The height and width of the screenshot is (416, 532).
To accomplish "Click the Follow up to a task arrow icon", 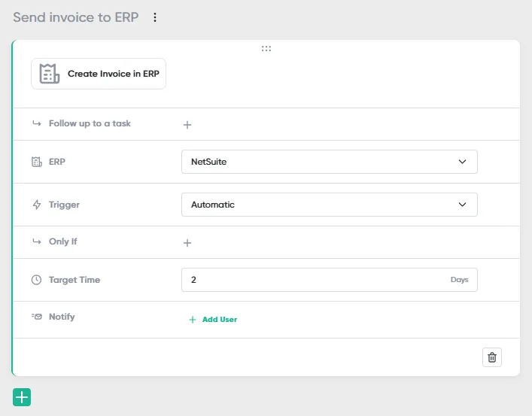I will (x=37, y=123).
